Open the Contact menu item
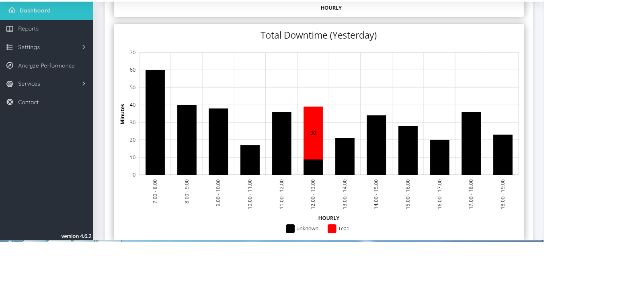This screenshot has height=287, width=644. (47, 102)
